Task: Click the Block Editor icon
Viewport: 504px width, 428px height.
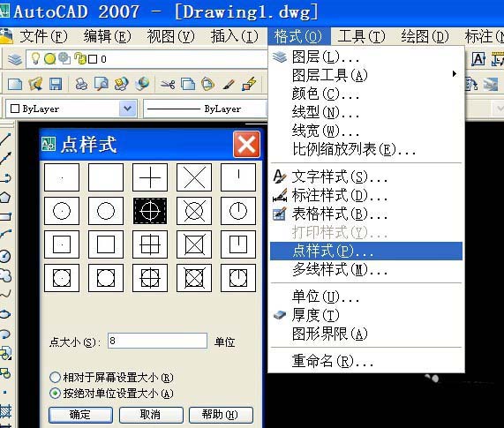Action: tap(249, 84)
